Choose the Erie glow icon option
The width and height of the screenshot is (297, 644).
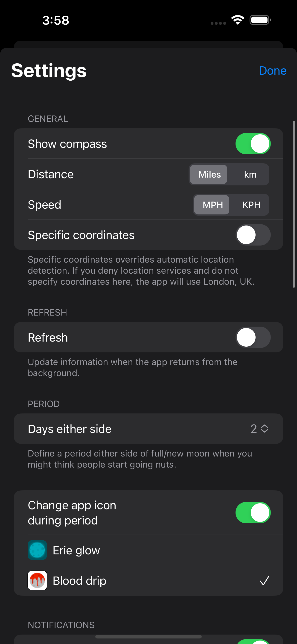76,550
